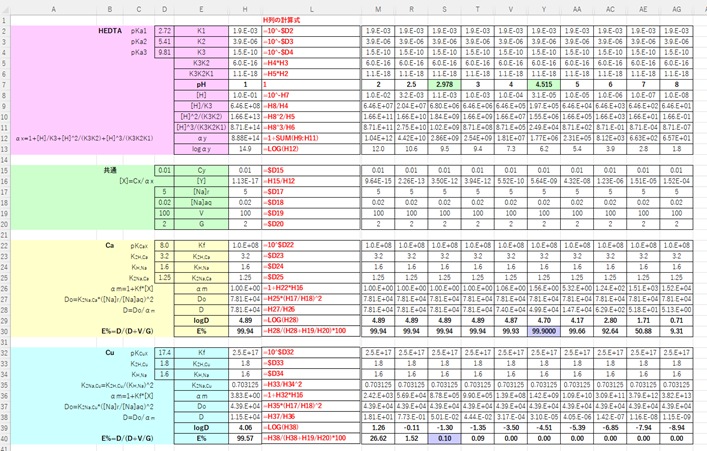The image size is (707, 451).
Task: Select column H header
Action: pos(245,9)
